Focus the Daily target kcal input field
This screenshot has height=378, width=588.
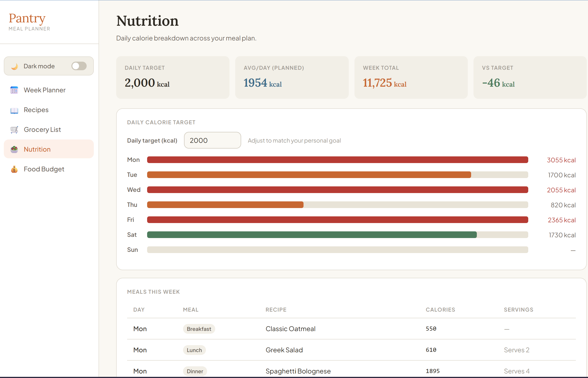point(212,140)
